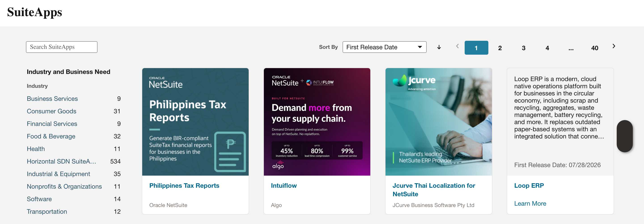The width and height of the screenshot is (644, 224).
Task: Filter by Nonprofits & Organizations industry
Action: (x=64, y=186)
